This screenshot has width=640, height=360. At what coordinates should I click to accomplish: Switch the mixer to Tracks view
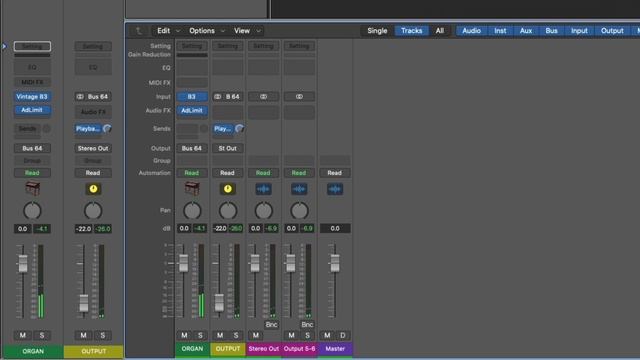pos(411,31)
